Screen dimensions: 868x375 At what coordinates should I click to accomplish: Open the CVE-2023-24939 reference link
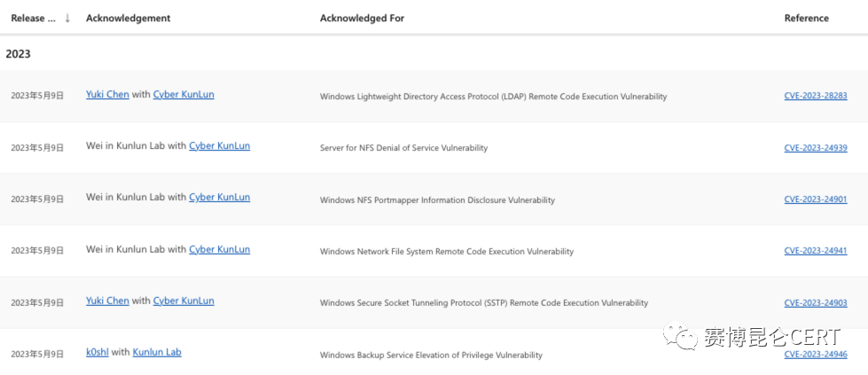coord(815,147)
